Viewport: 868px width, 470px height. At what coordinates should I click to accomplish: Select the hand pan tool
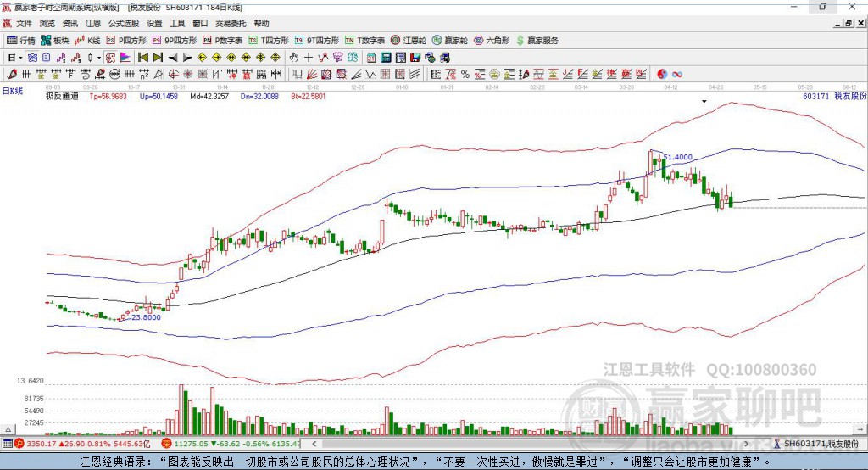coord(293,58)
